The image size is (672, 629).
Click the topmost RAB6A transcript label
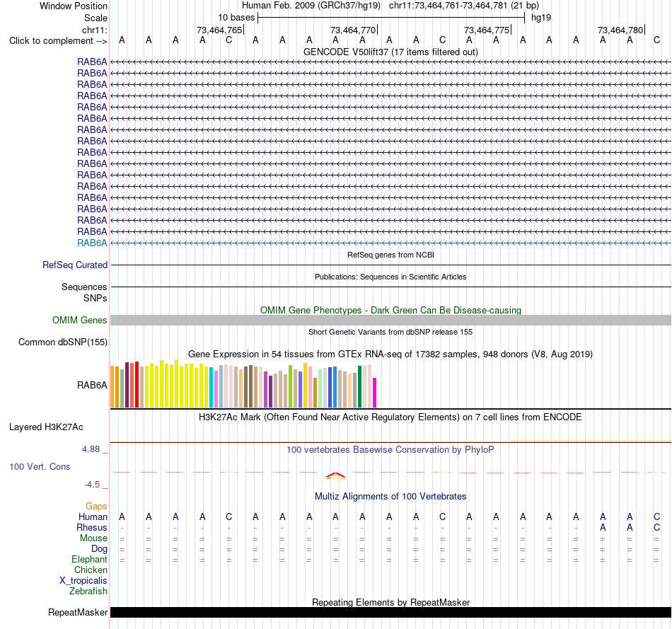coord(92,62)
